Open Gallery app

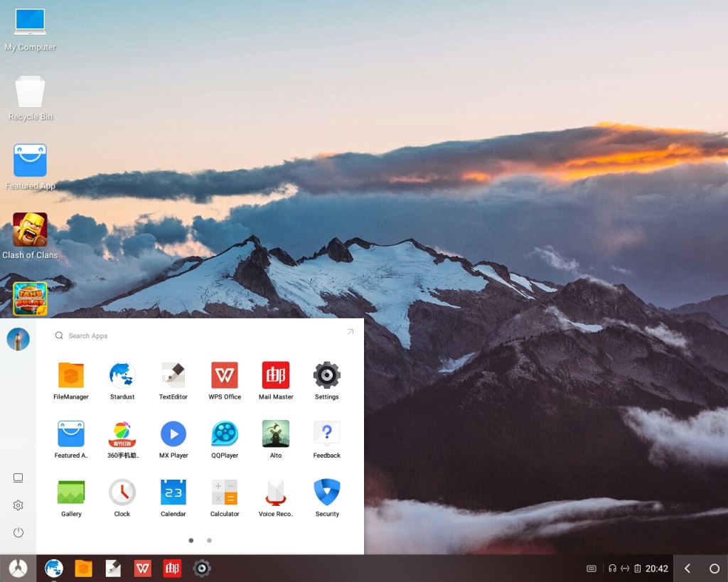click(71, 497)
